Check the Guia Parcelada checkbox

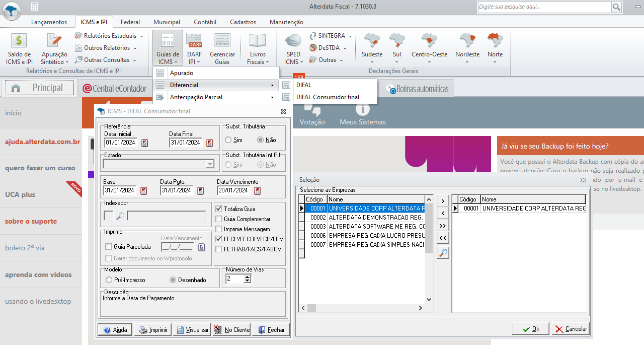[x=108, y=247]
